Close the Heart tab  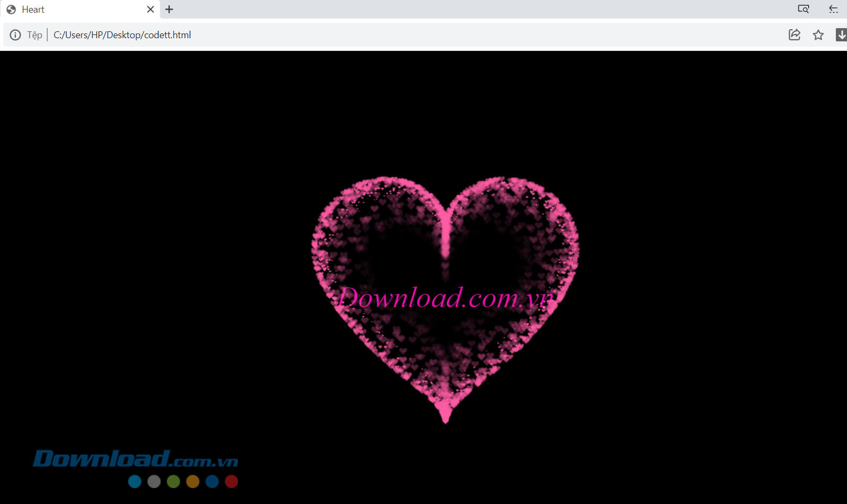tap(150, 9)
